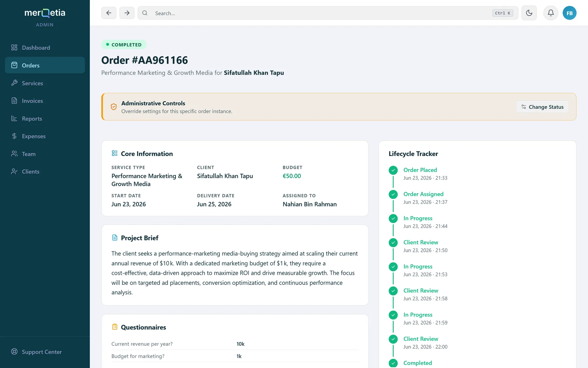Screen dimensions: 588x368
Task: Click the Client Review marker at 22:00
Action: (x=393, y=339)
